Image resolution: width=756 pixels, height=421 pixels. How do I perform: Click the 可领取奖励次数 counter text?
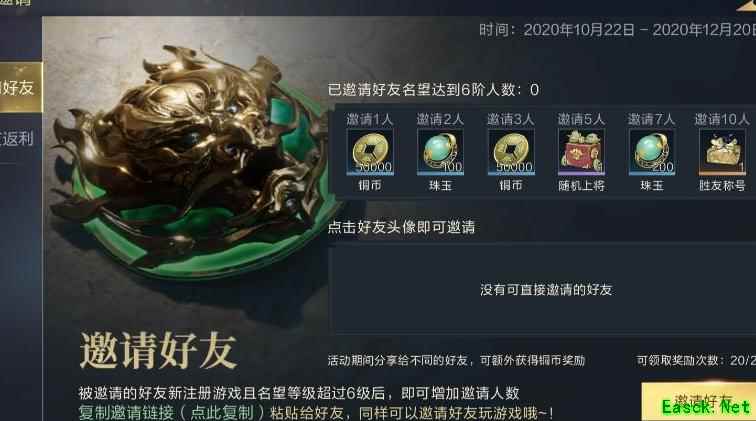(x=695, y=360)
